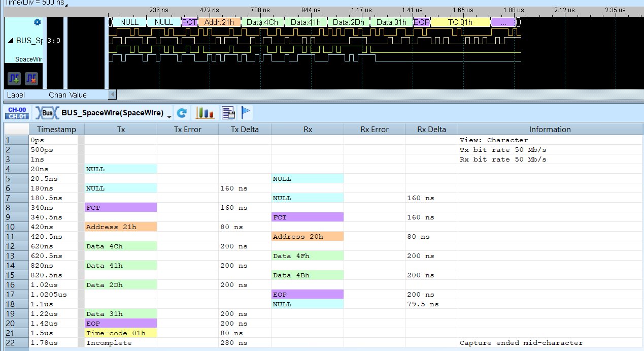
Task: Select the EOP segment in the waveform
Action: (x=422, y=22)
